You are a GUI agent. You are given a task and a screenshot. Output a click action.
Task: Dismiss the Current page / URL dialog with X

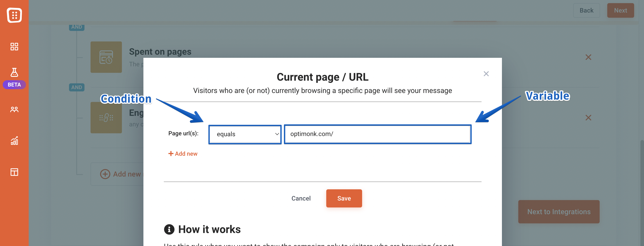[486, 73]
